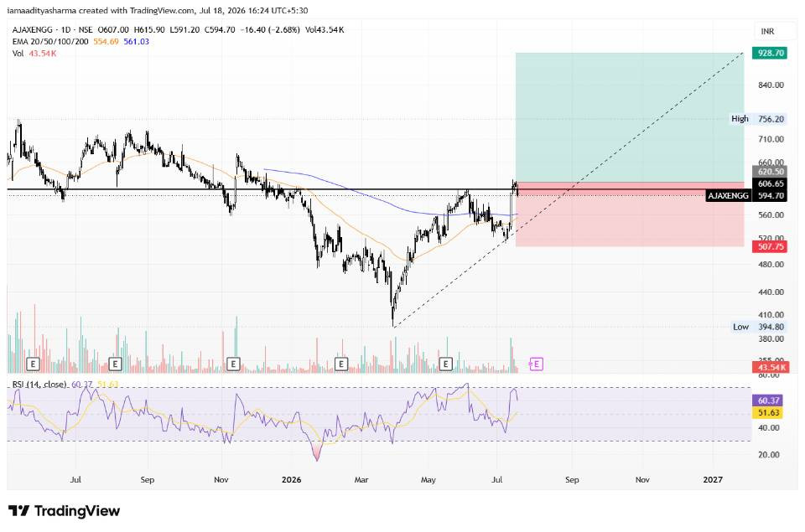This screenshot has width=805, height=532.
Task: Click the red 43.54K volume axis label
Action: [770, 367]
